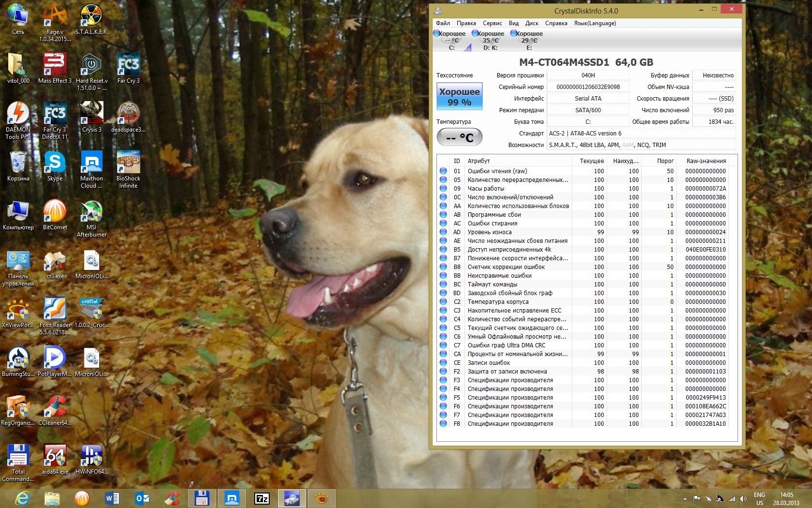Viewport: 812px width, 508px height.
Task: Click the Хорошее 99 % health status button
Action: 459,97
